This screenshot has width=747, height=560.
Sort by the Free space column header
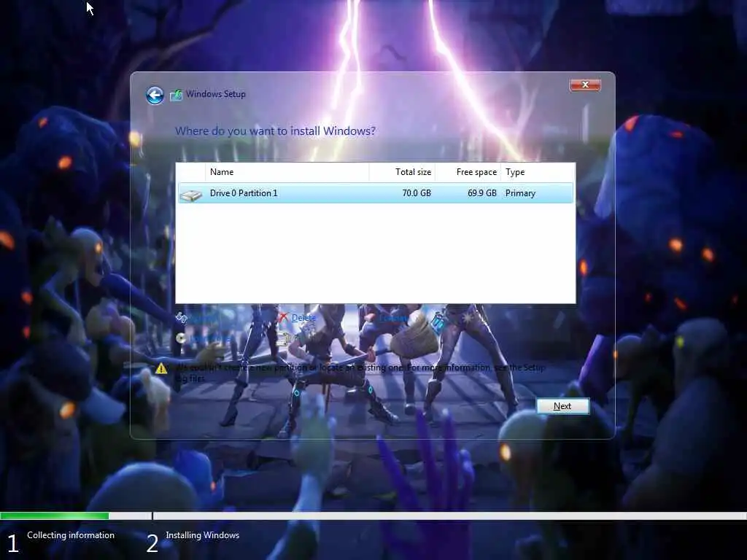pyautogui.click(x=468, y=172)
